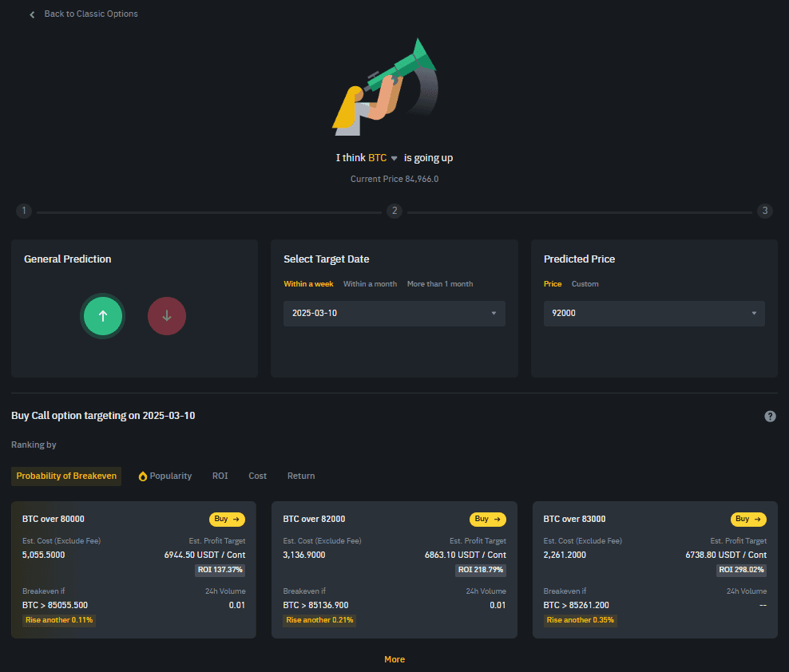The image size is (789, 672).
Task: Rank by Probability of Breakeven
Action: (x=66, y=476)
